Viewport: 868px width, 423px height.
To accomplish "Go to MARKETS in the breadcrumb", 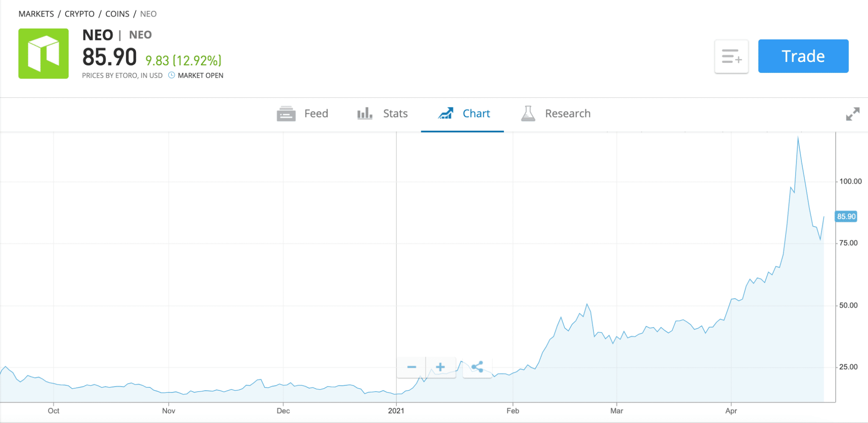I will [36, 14].
